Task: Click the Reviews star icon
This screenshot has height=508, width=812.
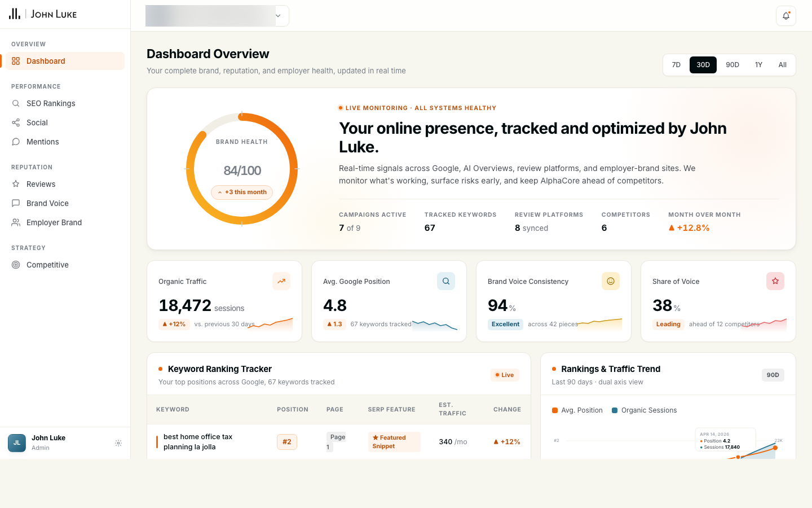Action: 16,184
